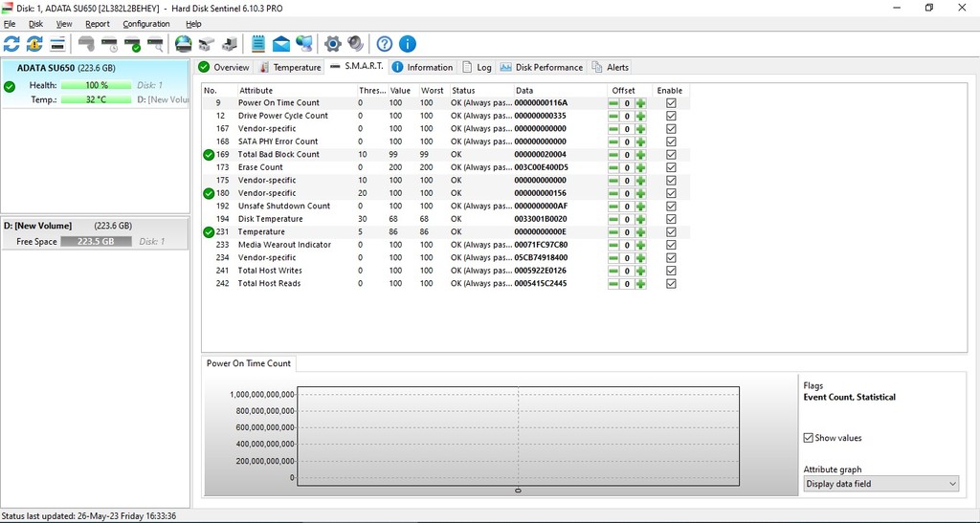Switch to the Disk Performance tab

[542, 67]
